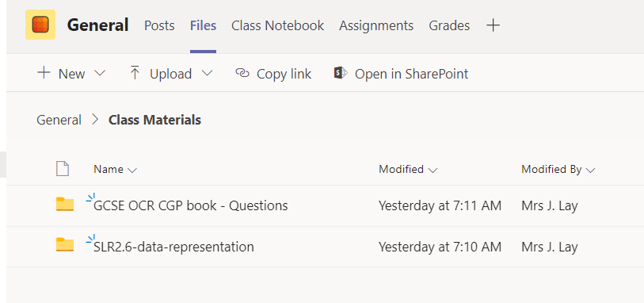This screenshot has height=303, width=644.
Task: Expand the New dropdown chevron
Action: click(100, 74)
